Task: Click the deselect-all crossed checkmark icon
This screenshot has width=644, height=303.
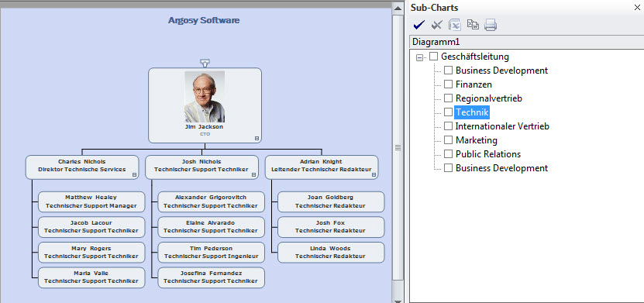Action: pyautogui.click(x=436, y=25)
